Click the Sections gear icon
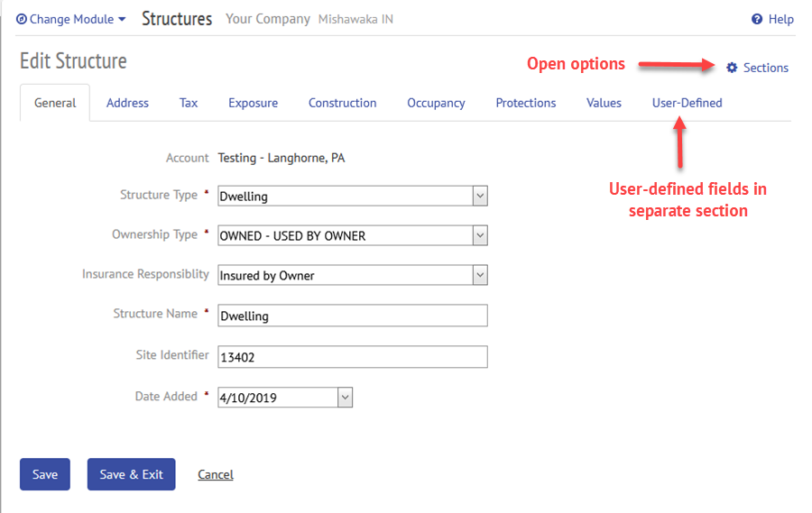The height and width of the screenshot is (513, 812). 731,68
